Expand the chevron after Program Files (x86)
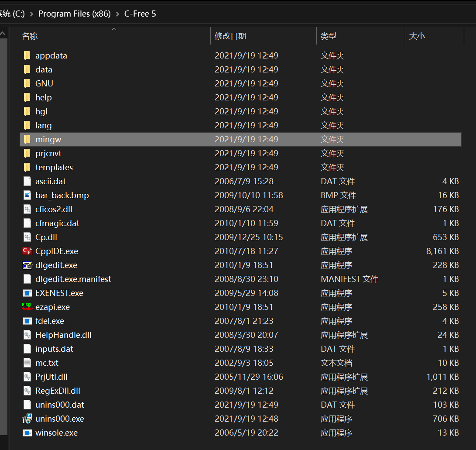Screen dimensions: 476x450 [x=117, y=14]
